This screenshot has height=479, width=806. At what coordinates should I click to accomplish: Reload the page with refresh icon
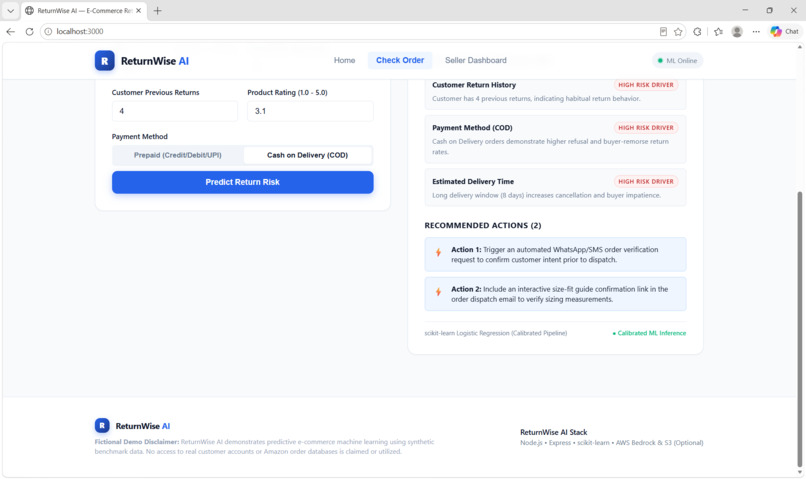coord(29,31)
